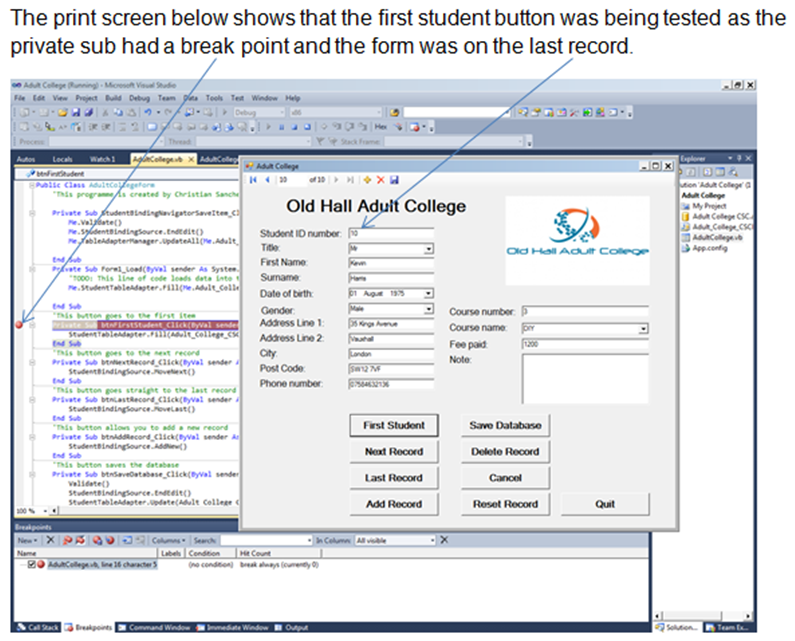Viewport: 795px width, 641px height.
Task: Click inside the Note text box
Action: pos(585,379)
